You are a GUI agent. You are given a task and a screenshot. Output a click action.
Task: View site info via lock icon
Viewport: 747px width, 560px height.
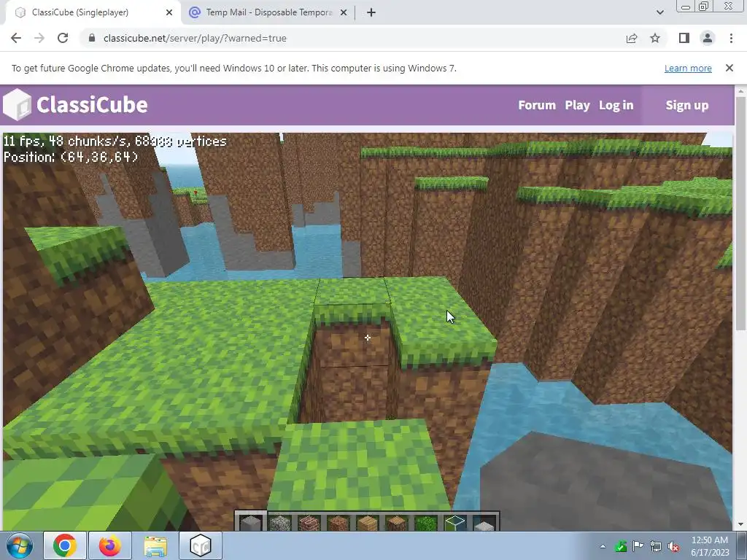pos(92,38)
